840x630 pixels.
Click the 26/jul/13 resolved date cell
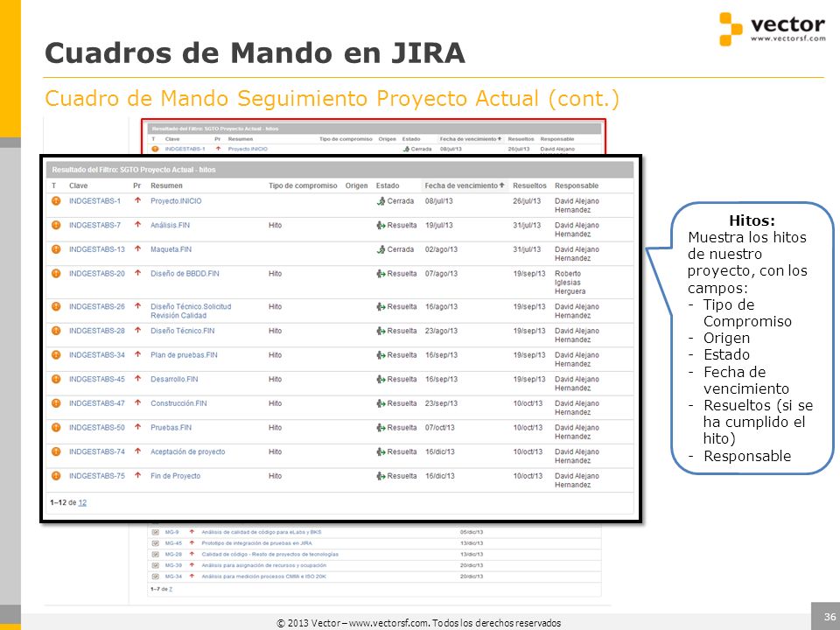[527, 201]
